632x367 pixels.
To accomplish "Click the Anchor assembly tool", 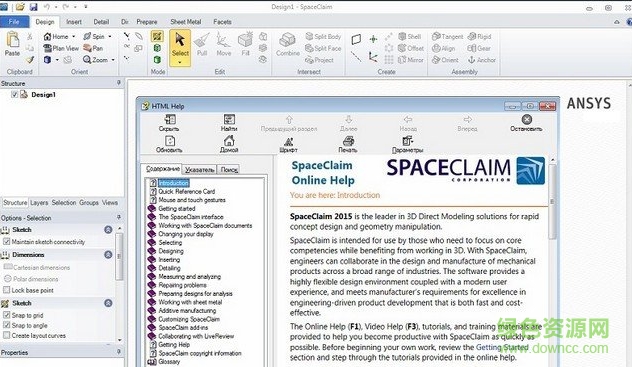I will pyautogui.click(x=482, y=60).
